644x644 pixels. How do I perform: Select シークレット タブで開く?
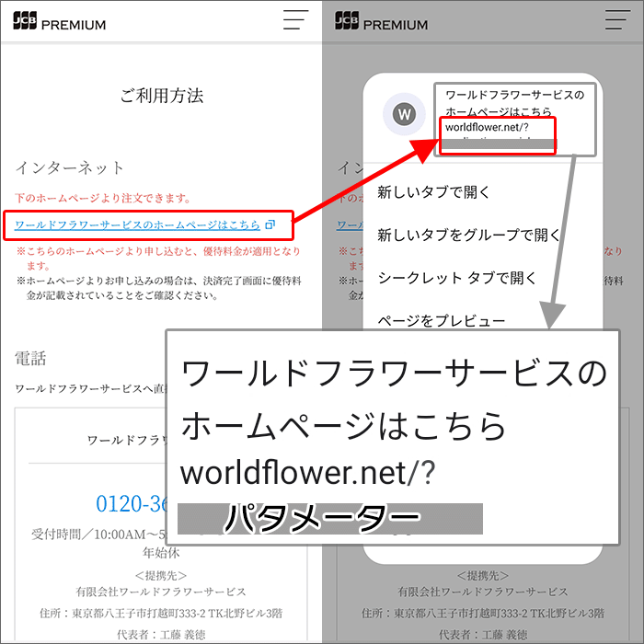(457, 278)
